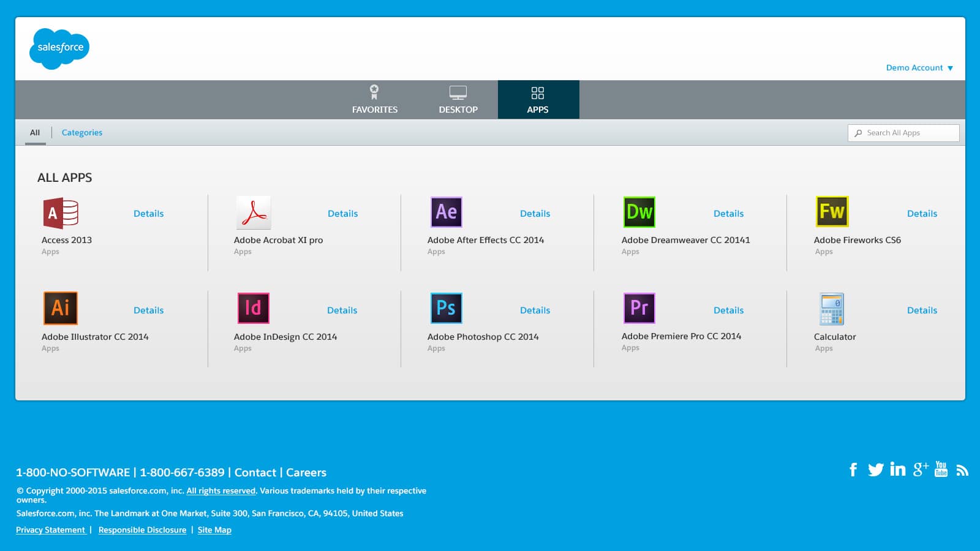Click the Adobe After Effects CC 2014 name
Viewport: 980px width, 551px height.
click(x=486, y=240)
